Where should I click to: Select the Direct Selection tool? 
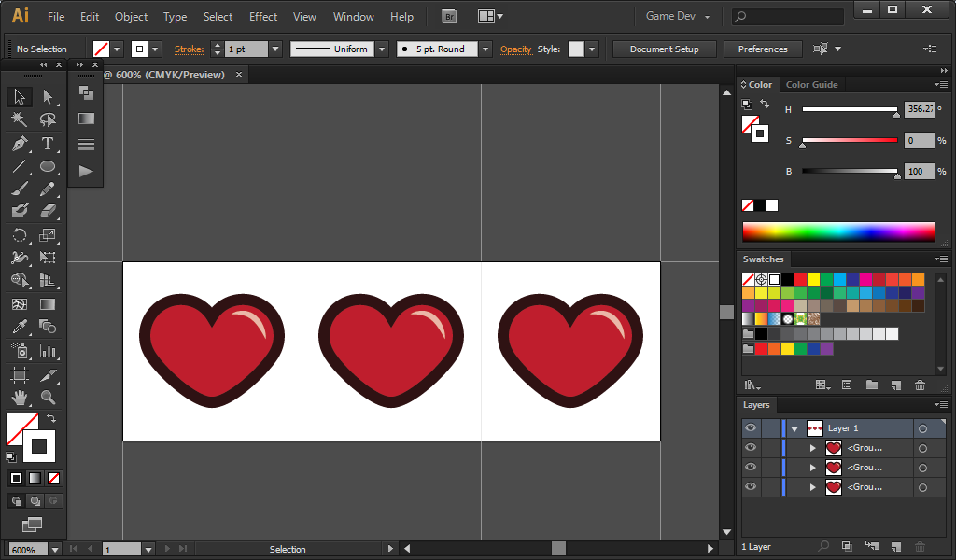(x=48, y=97)
